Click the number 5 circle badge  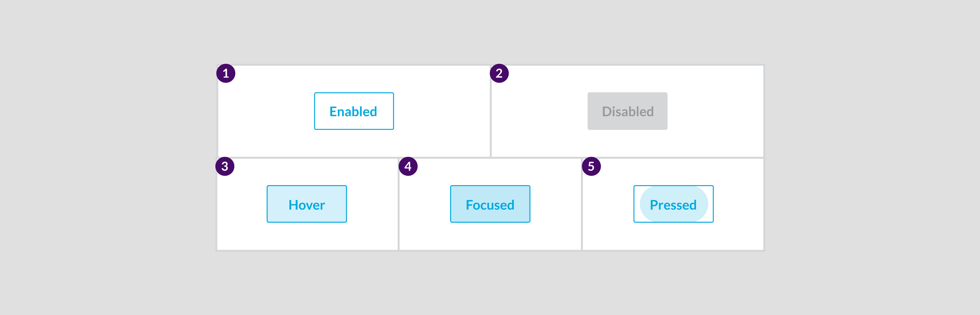point(591,166)
